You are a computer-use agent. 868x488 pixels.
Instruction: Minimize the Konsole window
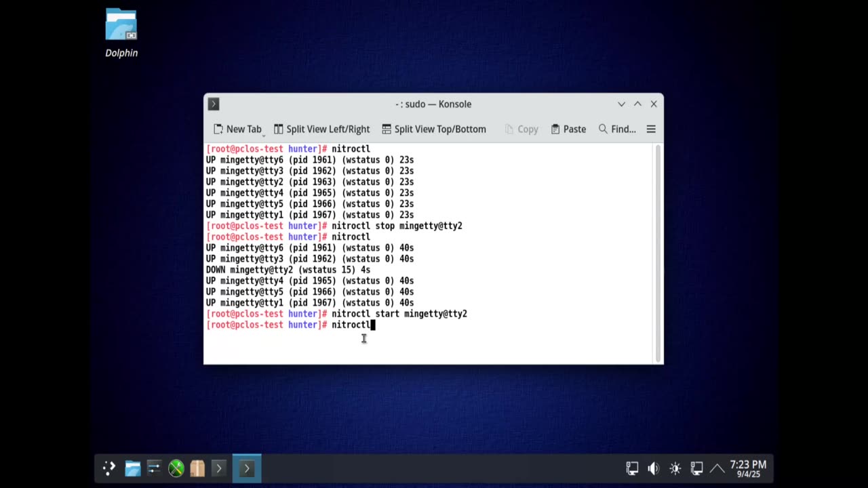pyautogui.click(x=621, y=104)
